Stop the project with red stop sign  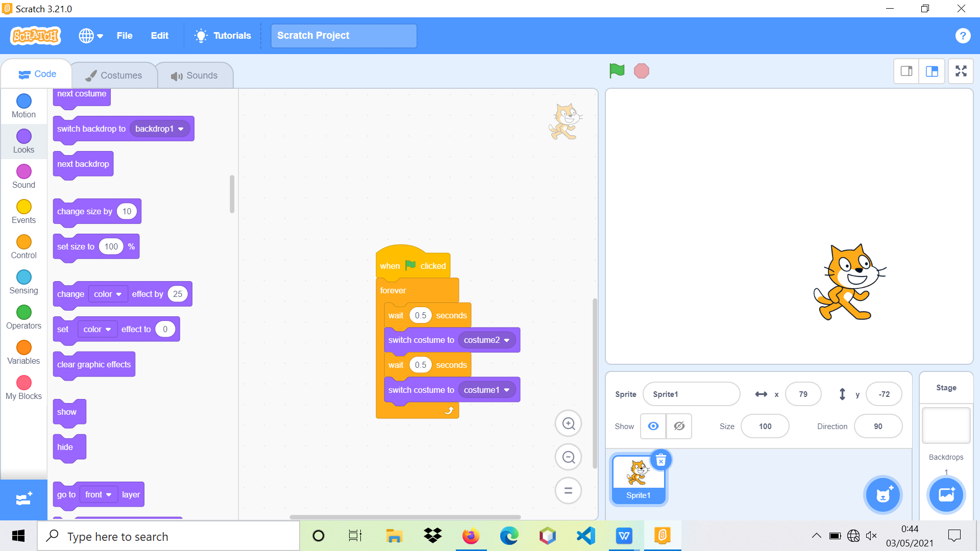click(642, 71)
